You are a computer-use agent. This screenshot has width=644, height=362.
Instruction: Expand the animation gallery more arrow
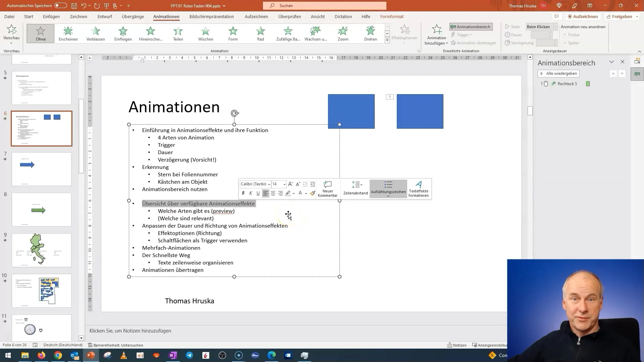tap(387, 40)
